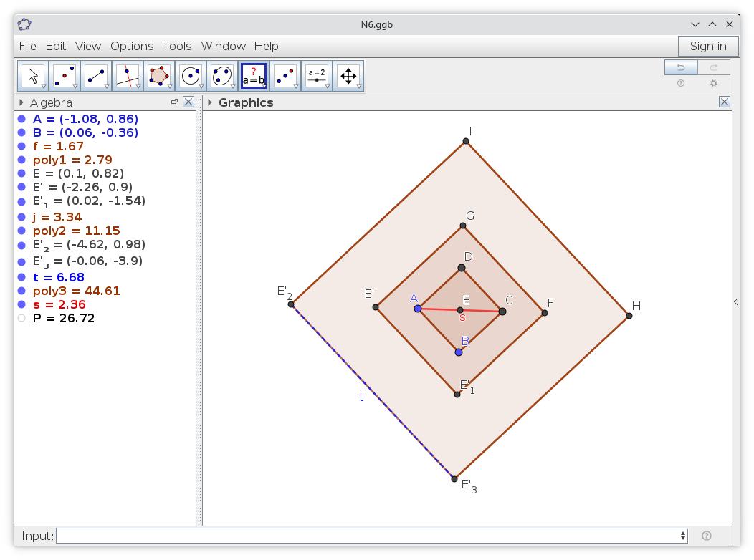This screenshot has width=754, height=560.
Task: Open the Options menu
Action: (132, 46)
